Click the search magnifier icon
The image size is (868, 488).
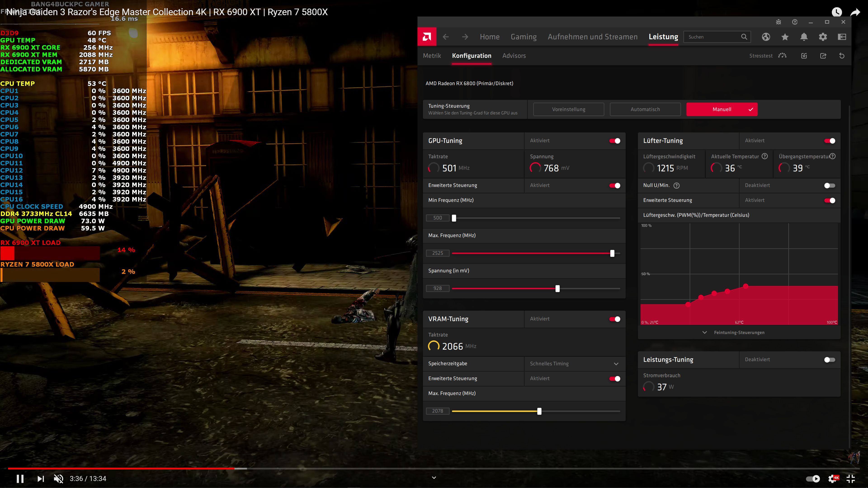point(744,37)
